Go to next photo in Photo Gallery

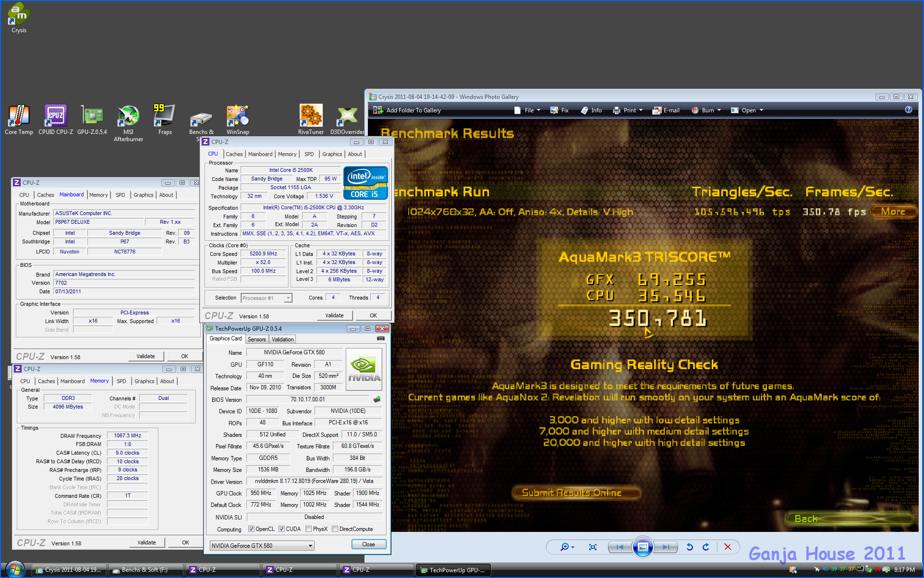click(x=666, y=547)
